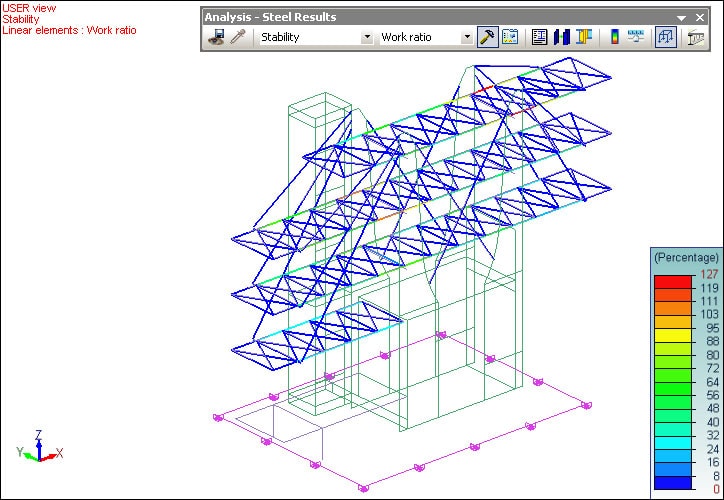Click the hammer steel design icon
The width and height of the screenshot is (724, 500).
pyautogui.click(x=487, y=37)
